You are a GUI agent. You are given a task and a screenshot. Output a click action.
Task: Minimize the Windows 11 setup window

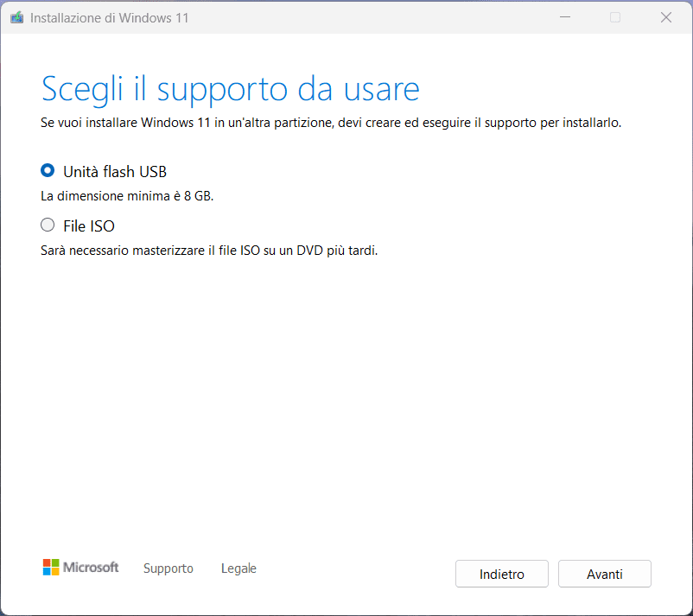[x=564, y=17]
